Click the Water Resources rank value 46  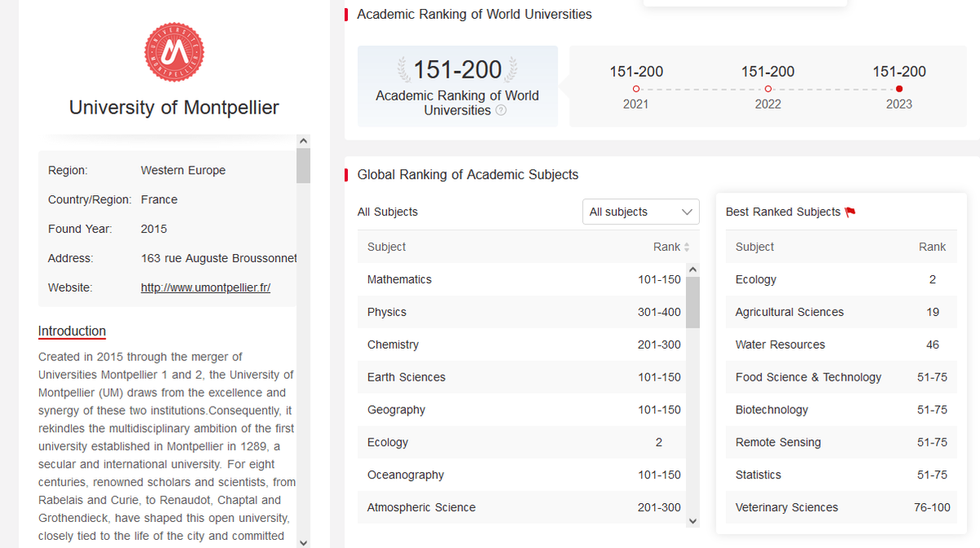[x=933, y=345]
